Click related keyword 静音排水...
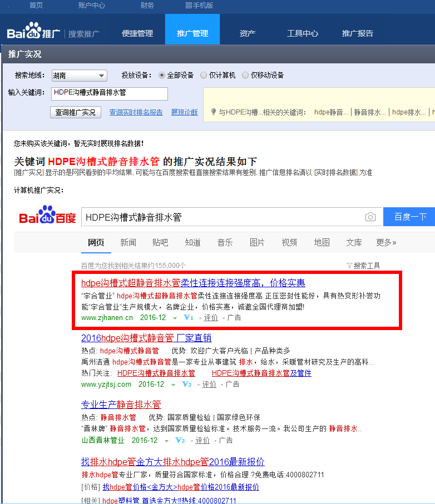435x504 pixels. (370, 112)
